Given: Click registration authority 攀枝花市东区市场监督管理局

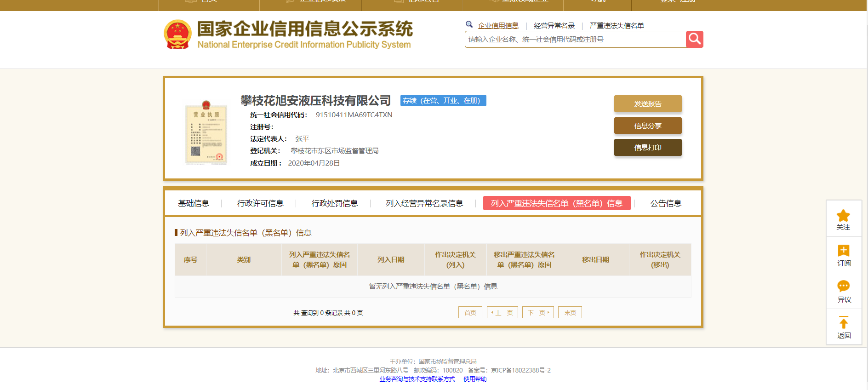Looking at the screenshot, I should 335,150.
